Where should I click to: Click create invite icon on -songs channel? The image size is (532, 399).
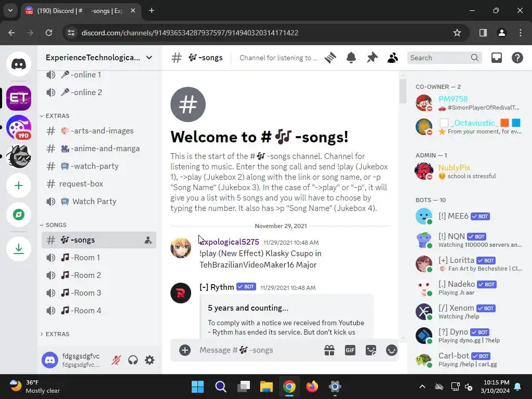point(148,240)
